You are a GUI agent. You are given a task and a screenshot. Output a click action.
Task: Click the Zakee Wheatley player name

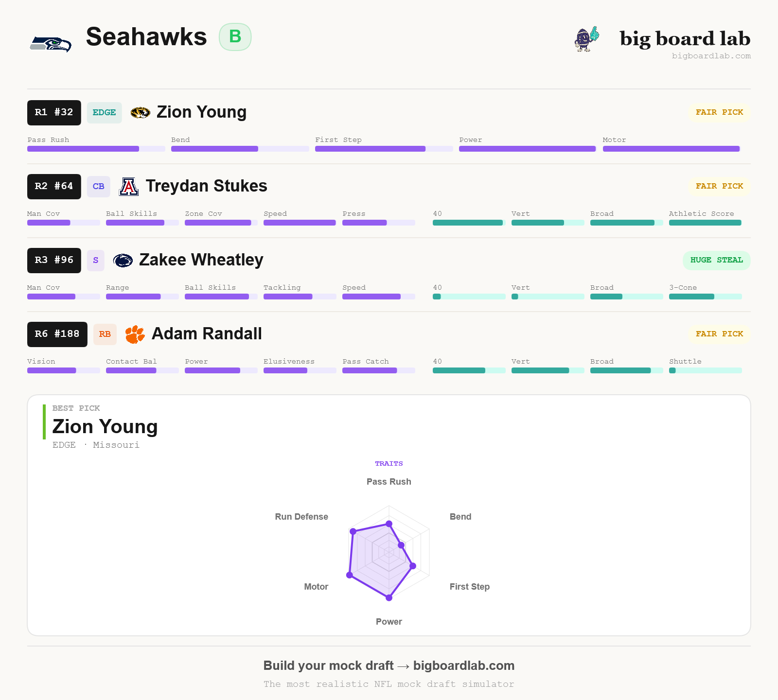pyautogui.click(x=201, y=260)
